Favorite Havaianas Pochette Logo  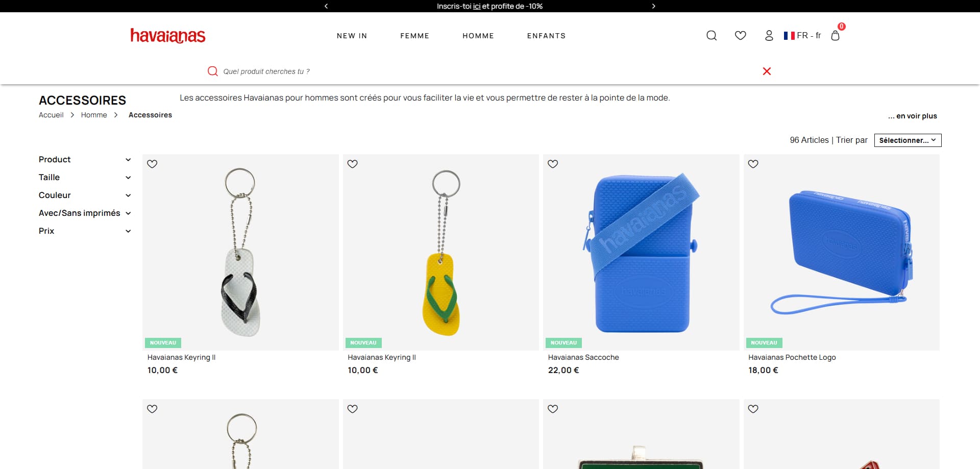pyautogui.click(x=753, y=164)
